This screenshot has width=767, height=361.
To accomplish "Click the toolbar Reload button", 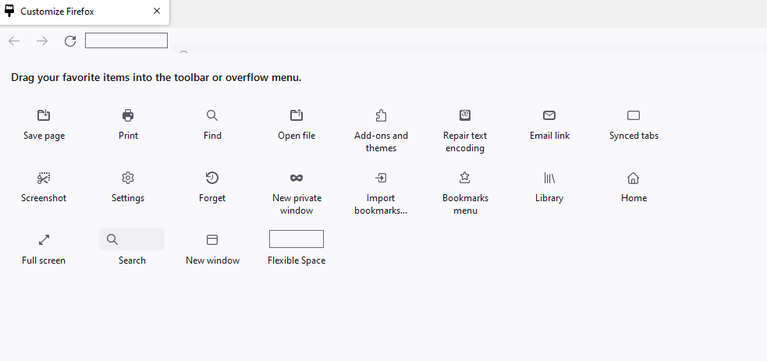I will 70,41.
